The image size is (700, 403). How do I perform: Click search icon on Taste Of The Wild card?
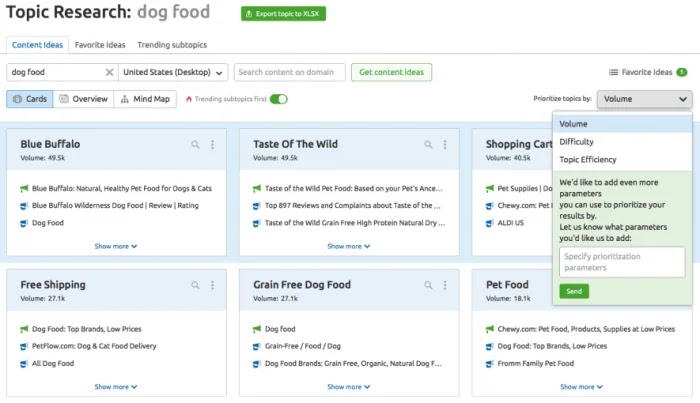[x=428, y=145]
